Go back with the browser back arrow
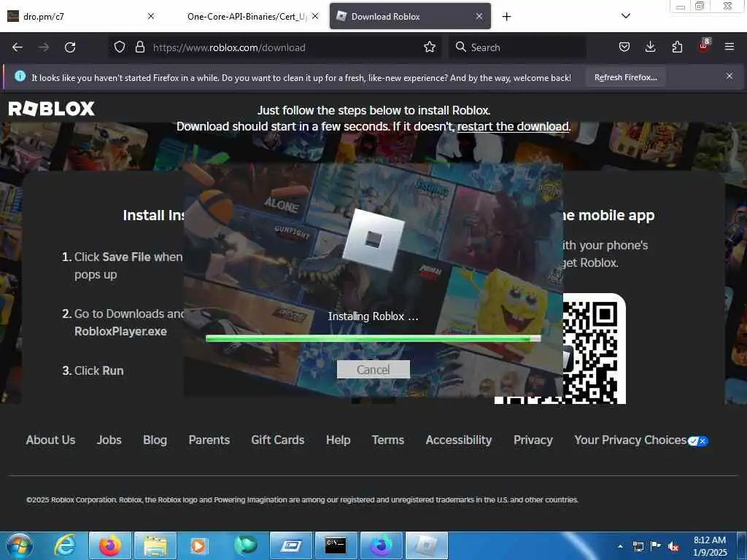 18,47
